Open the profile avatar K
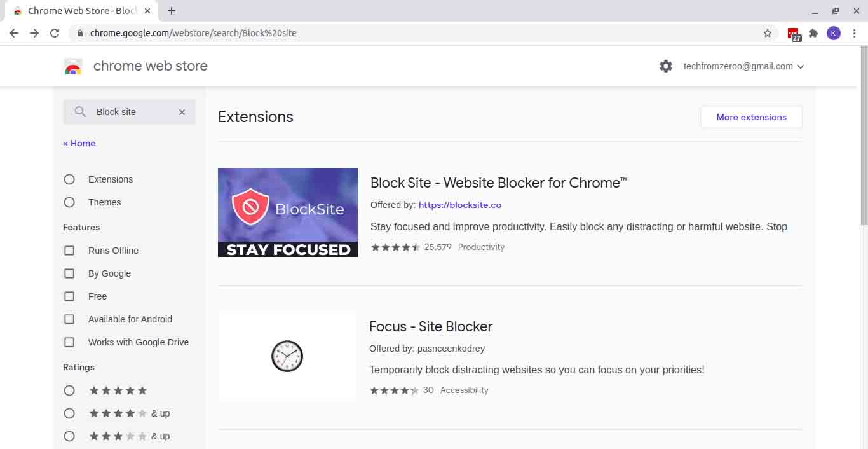The width and height of the screenshot is (868, 449). click(834, 33)
